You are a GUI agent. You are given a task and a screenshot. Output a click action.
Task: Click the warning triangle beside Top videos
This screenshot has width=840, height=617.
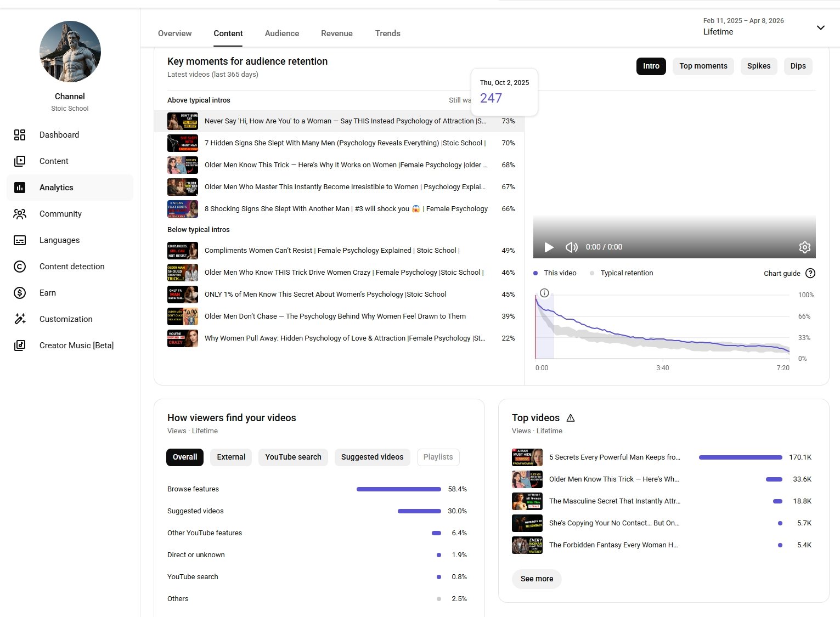coord(571,418)
